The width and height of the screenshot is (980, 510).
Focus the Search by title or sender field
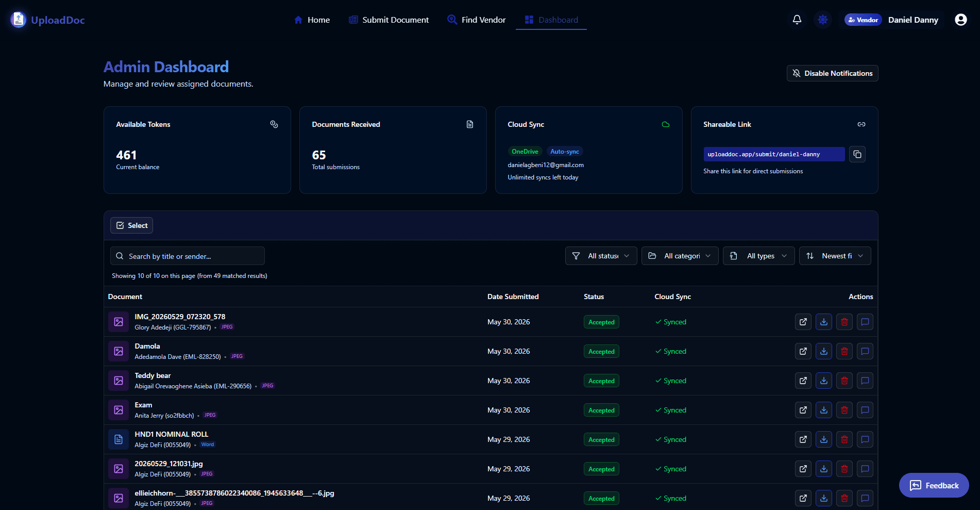pyautogui.click(x=188, y=256)
